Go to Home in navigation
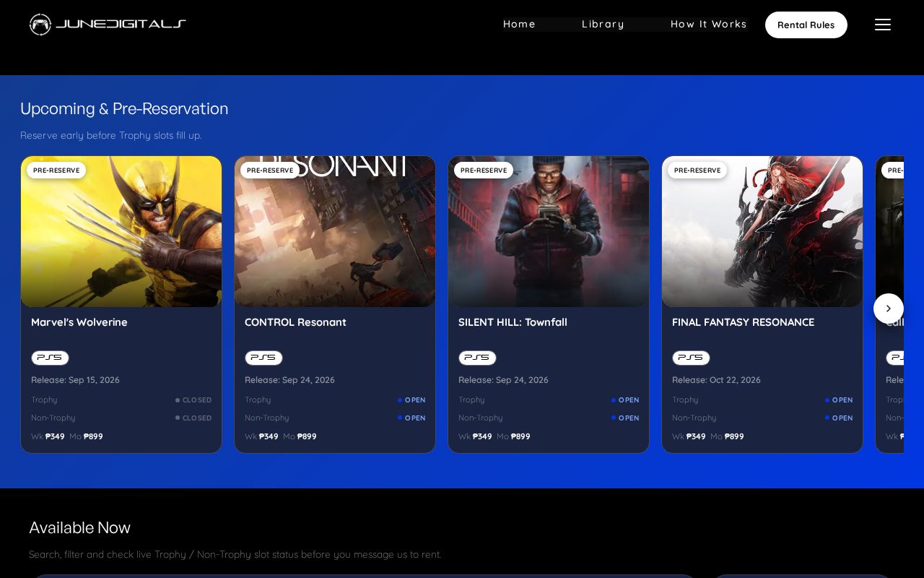The image size is (924, 578). (x=519, y=25)
